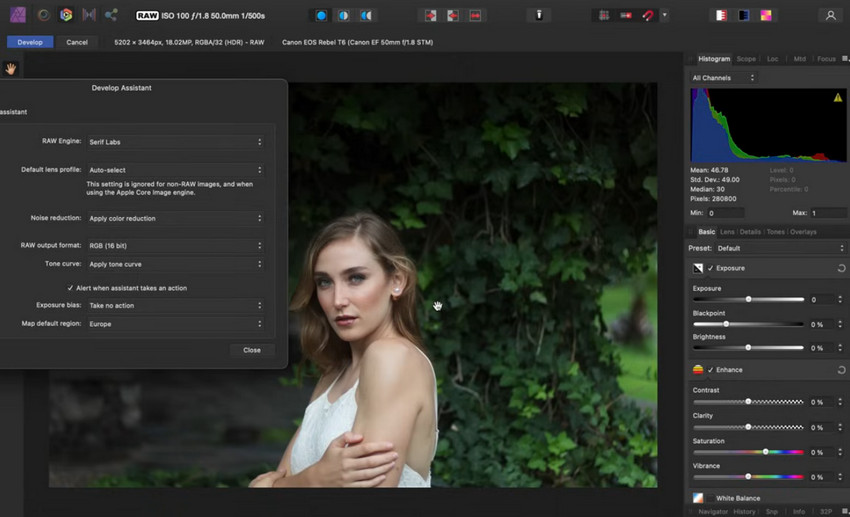Screen dimensions: 850x517
Task: Click the Saturation slider track
Action: point(748,452)
